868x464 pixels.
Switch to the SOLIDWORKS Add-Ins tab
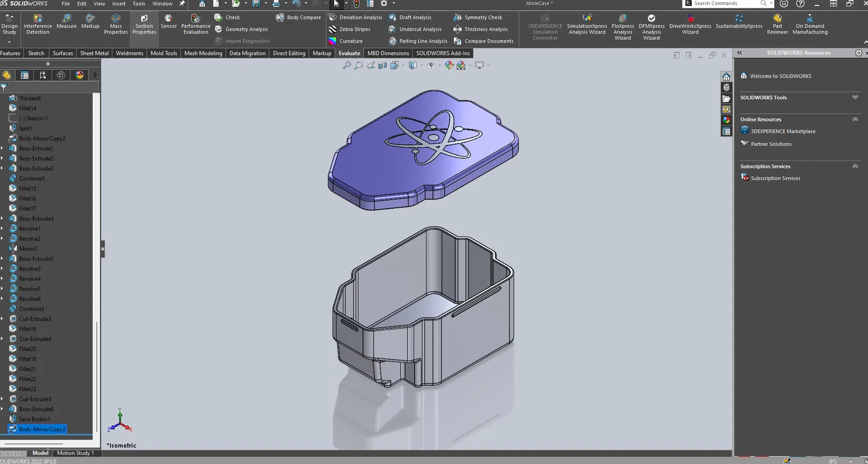(x=443, y=53)
